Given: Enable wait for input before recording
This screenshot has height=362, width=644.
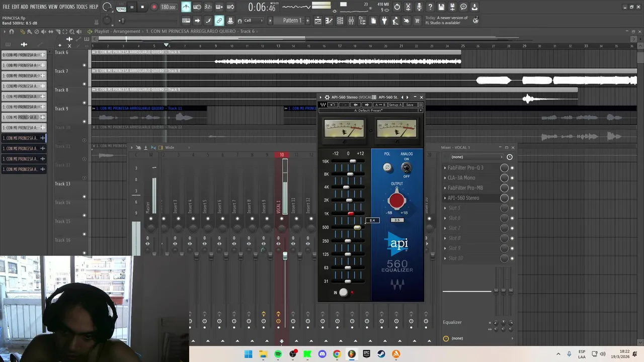Looking at the screenshot, I should tap(197, 7).
